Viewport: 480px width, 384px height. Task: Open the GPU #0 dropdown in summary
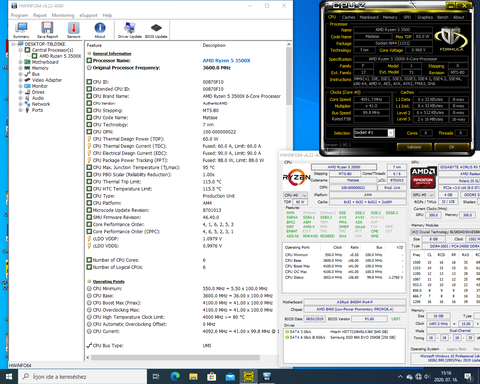pyautogui.click(x=423, y=195)
